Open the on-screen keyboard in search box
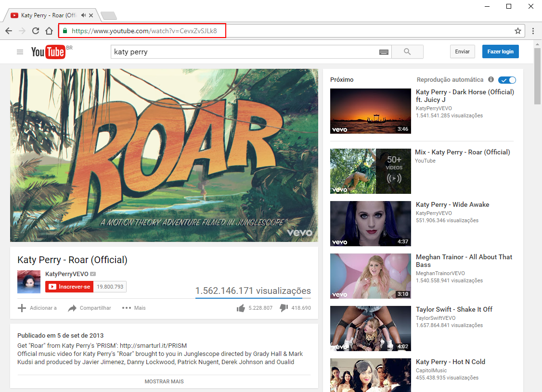Screen dimensions: 542x392 (x=384, y=52)
